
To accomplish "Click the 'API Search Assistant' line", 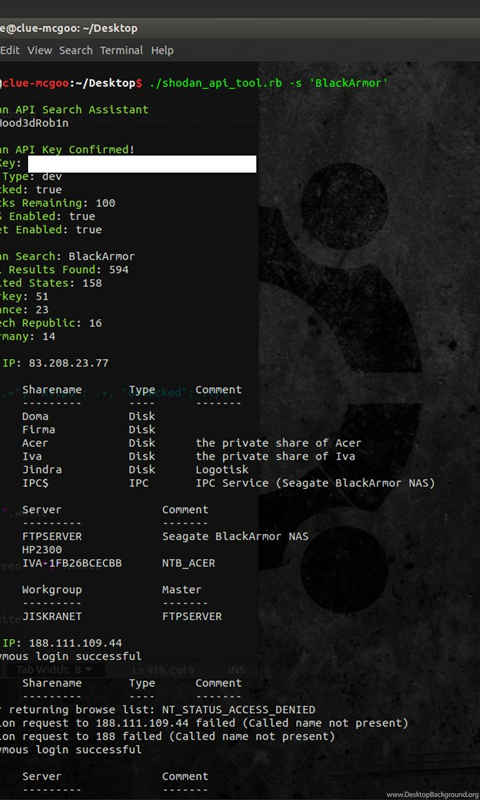I will pos(81,110).
